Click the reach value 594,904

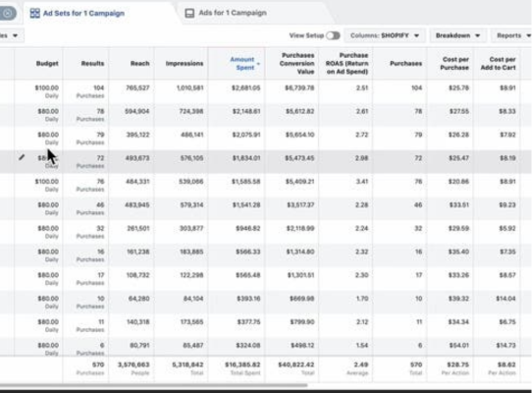click(x=137, y=111)
